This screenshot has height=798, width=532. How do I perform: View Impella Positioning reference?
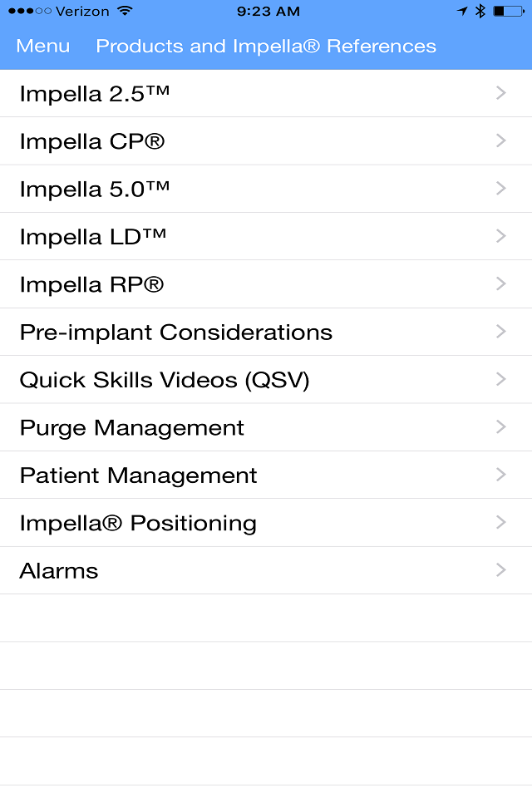[266, 523]
